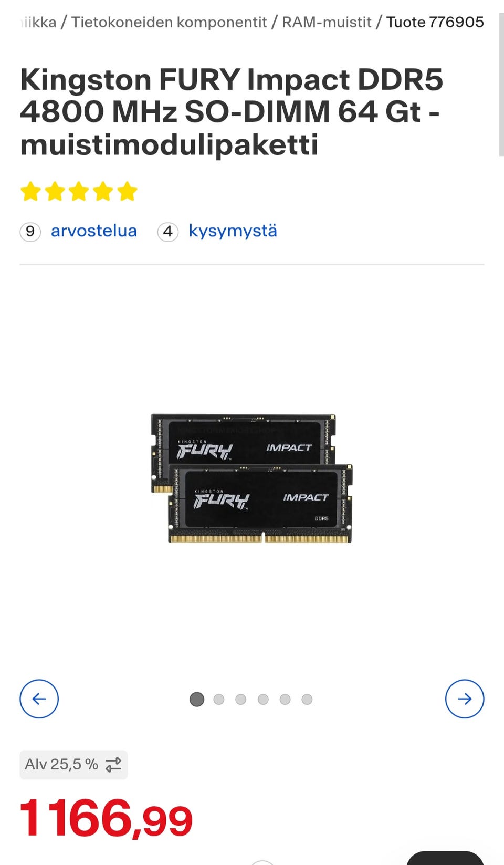Screen dimensions: 504x865
Task: Open Tietokoneiden komponentit breadcrumb
Action: coord(169,22)
